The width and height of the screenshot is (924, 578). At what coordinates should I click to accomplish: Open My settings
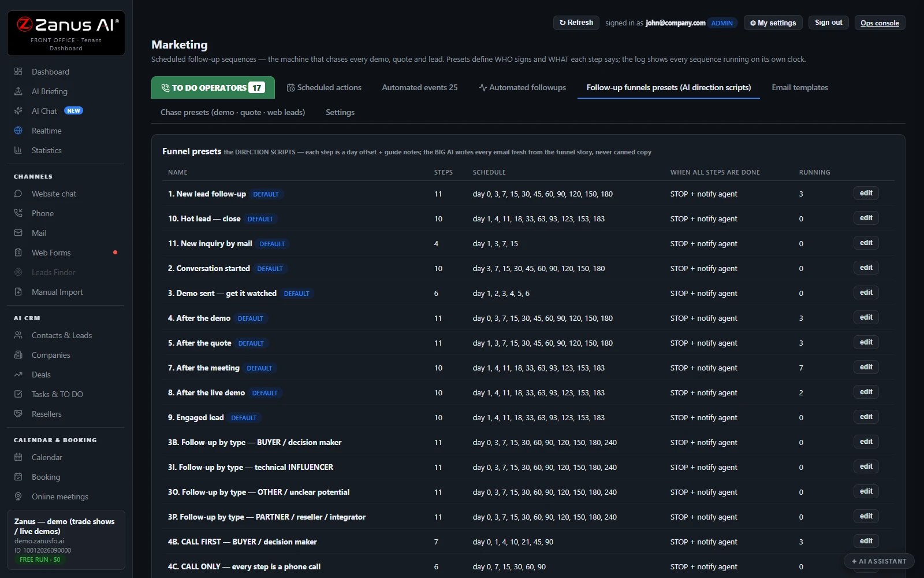[773, 23]
